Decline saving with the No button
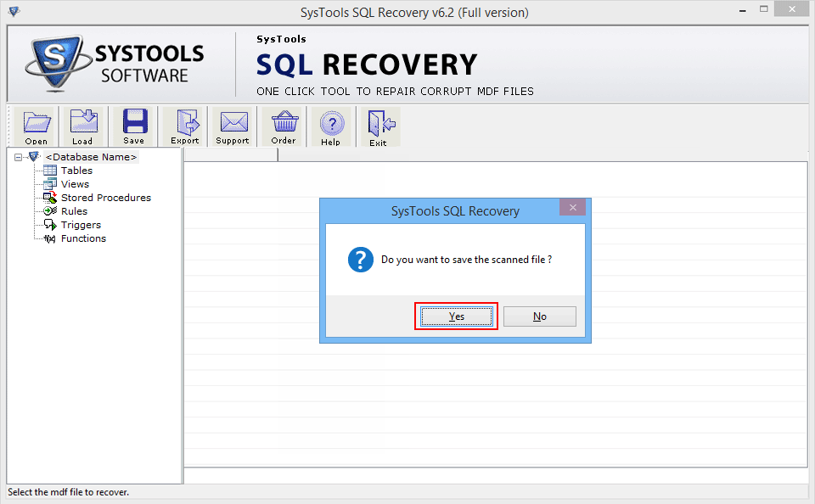The image size is (815, 504). [x=540, y=316]
